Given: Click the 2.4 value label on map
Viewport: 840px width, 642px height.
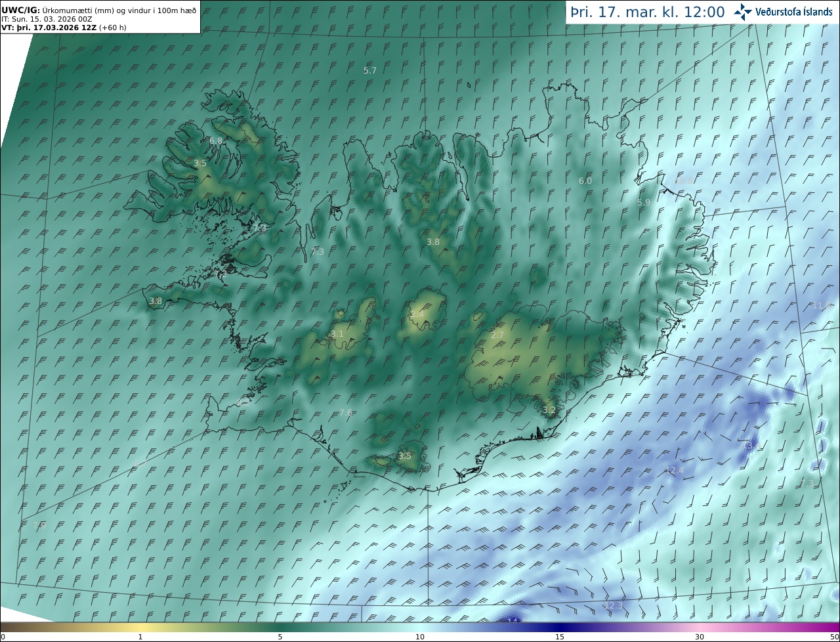Looking at the screenshot, I should [417, 314].
